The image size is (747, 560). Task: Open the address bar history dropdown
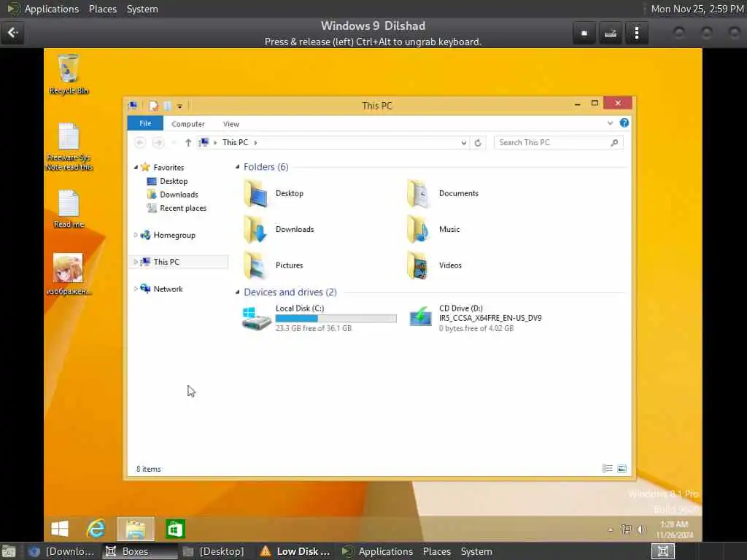(463, 142)
